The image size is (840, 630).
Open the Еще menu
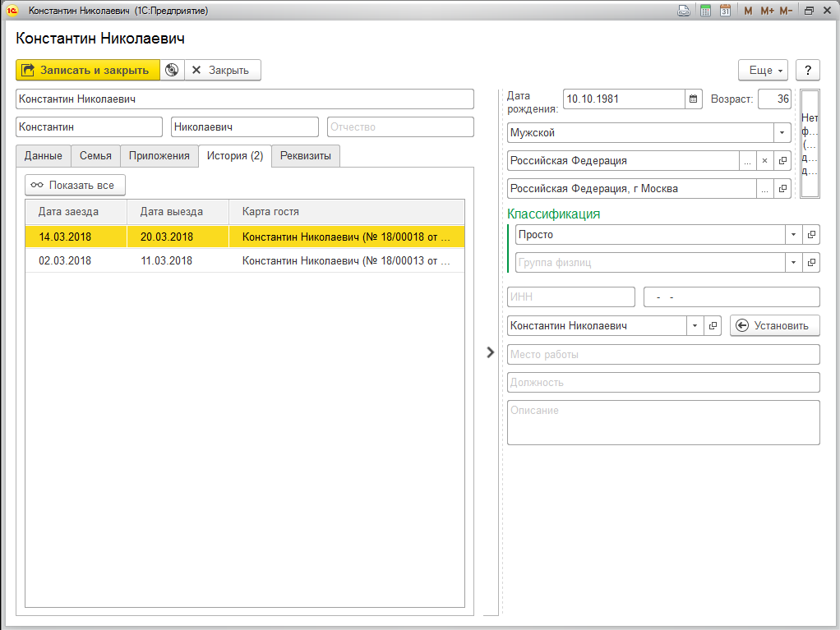[764, 70]
